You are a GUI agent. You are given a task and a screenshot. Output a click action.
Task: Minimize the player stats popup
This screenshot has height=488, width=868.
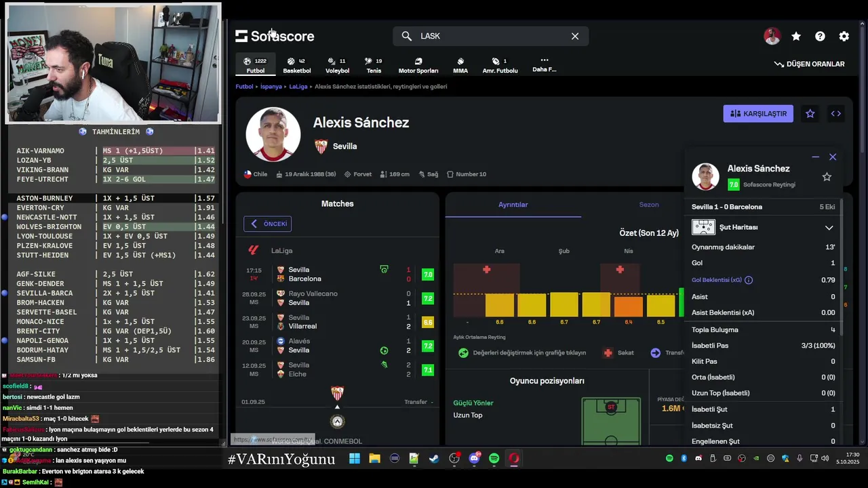[x=816, y=157]
